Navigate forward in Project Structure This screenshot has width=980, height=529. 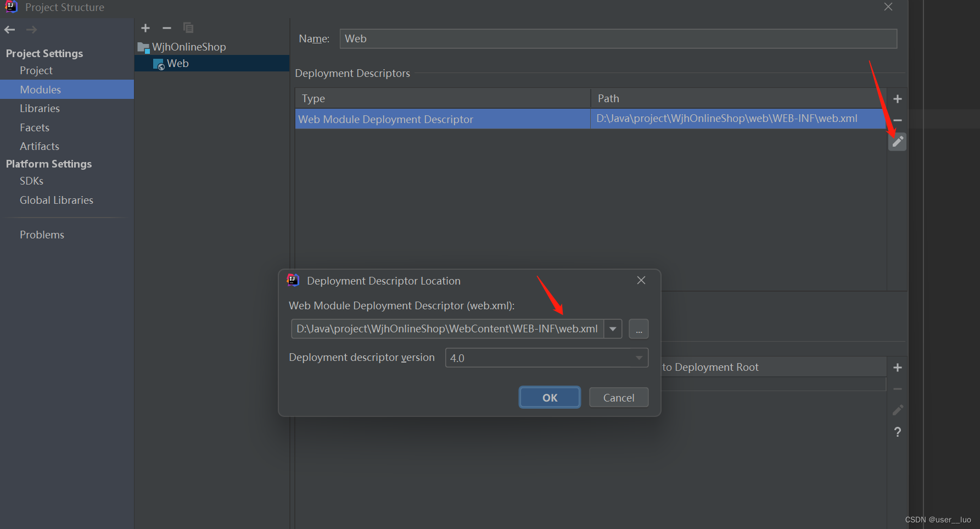(31, 30)
